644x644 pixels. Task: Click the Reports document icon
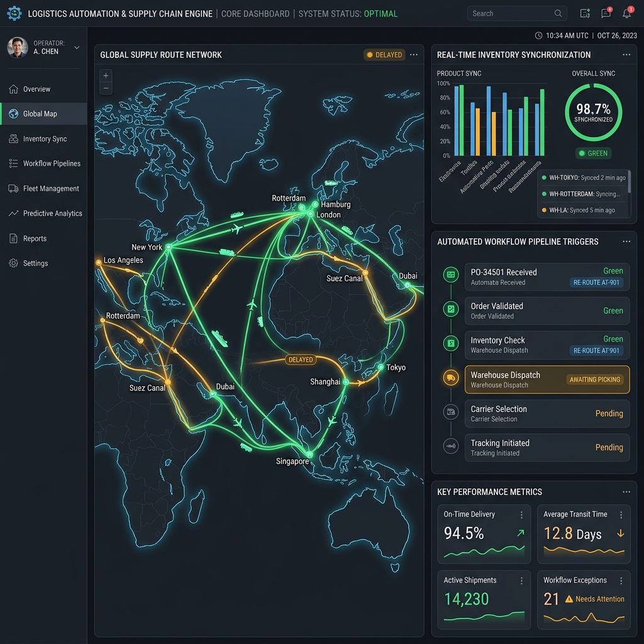14,238
